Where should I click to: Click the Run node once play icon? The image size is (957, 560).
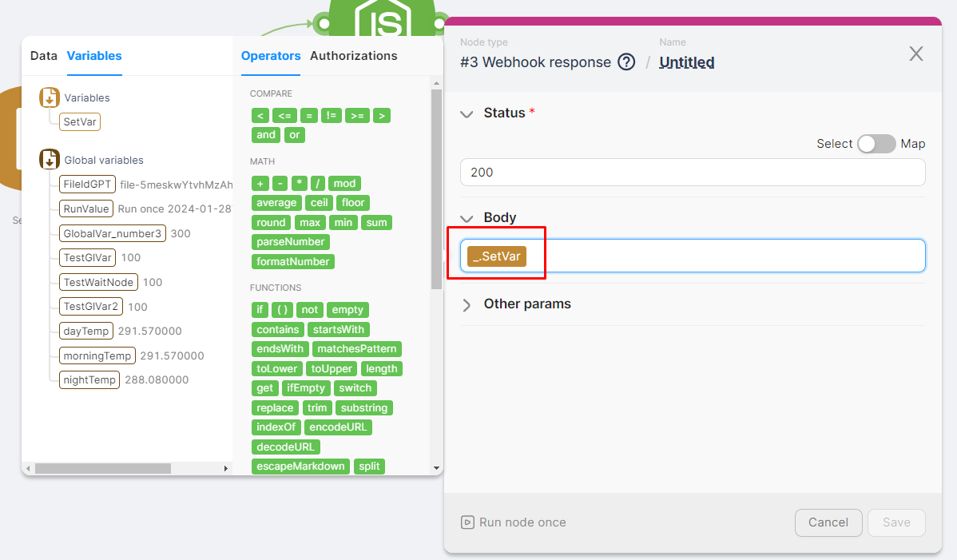[x=467, y=522]
